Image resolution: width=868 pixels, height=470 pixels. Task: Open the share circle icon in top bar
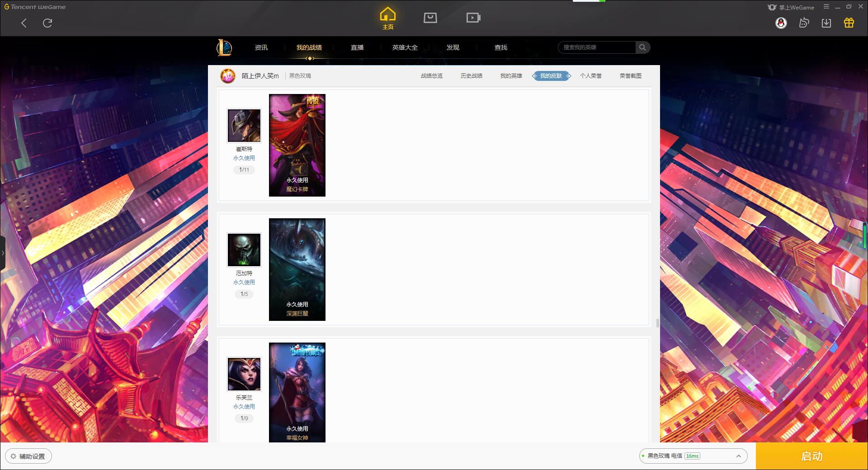coord(804,23)
